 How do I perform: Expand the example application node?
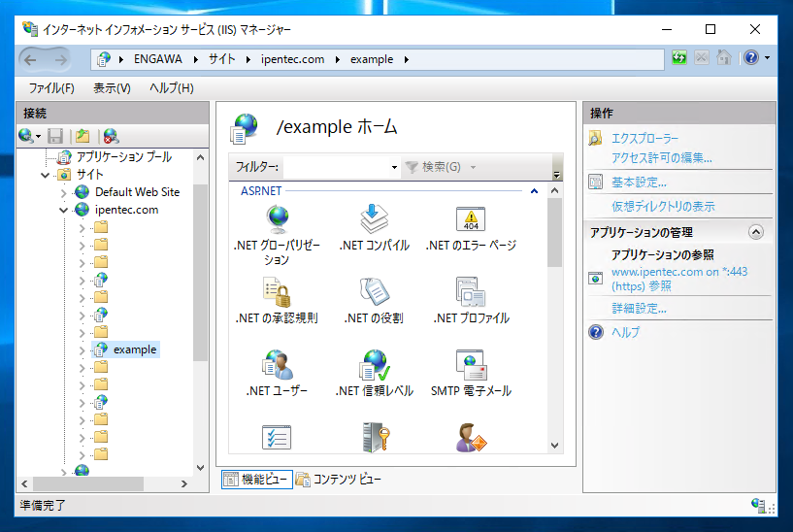(x=82, y=349)
